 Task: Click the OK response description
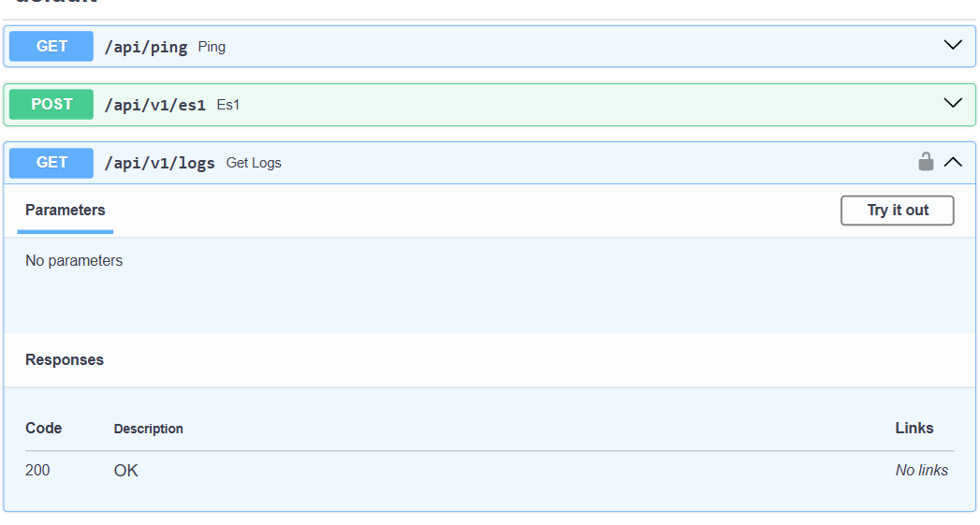coord(125,471)
